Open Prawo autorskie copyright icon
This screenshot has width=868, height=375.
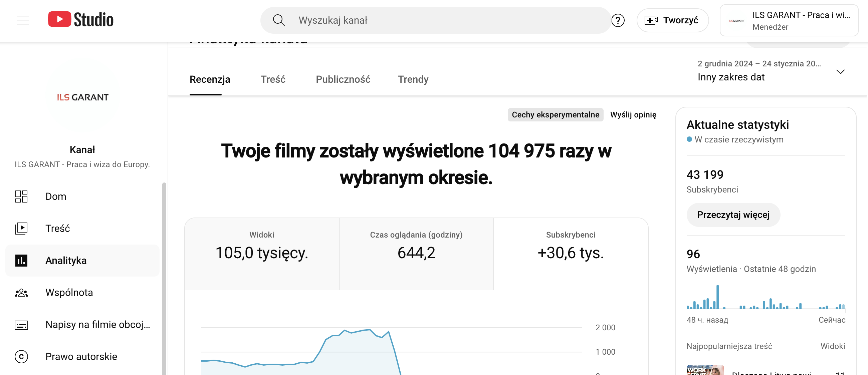click(x=21, y=357)
